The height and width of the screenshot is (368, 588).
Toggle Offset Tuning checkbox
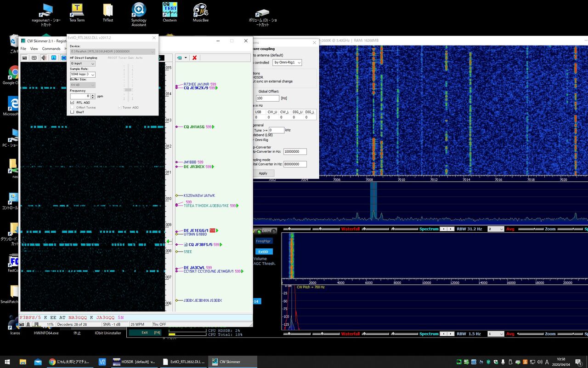[x=72, y=107]
